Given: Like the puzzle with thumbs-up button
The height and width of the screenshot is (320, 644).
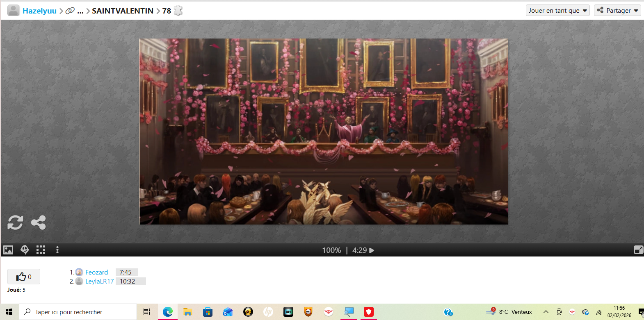Looking at the screenshot, I should pos(24,277).
